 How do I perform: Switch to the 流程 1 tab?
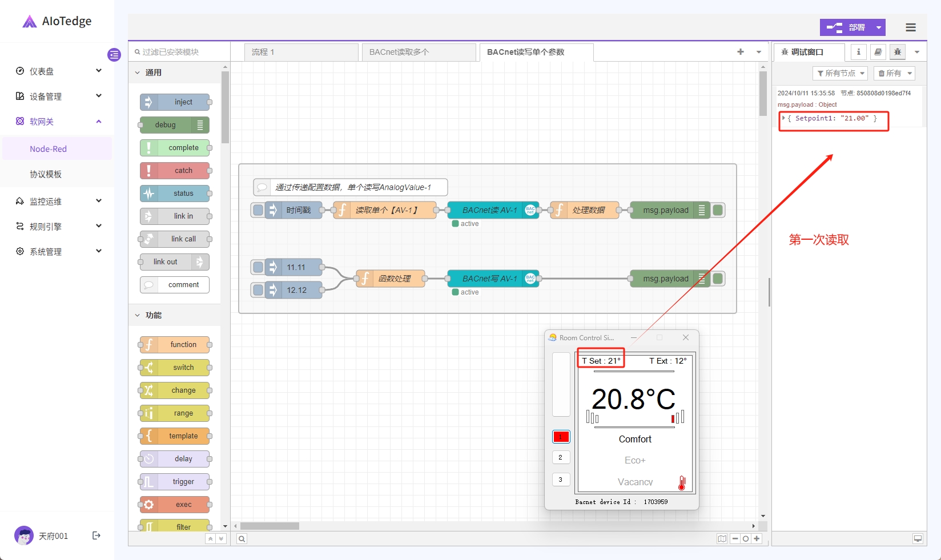(x=301, y=52)
